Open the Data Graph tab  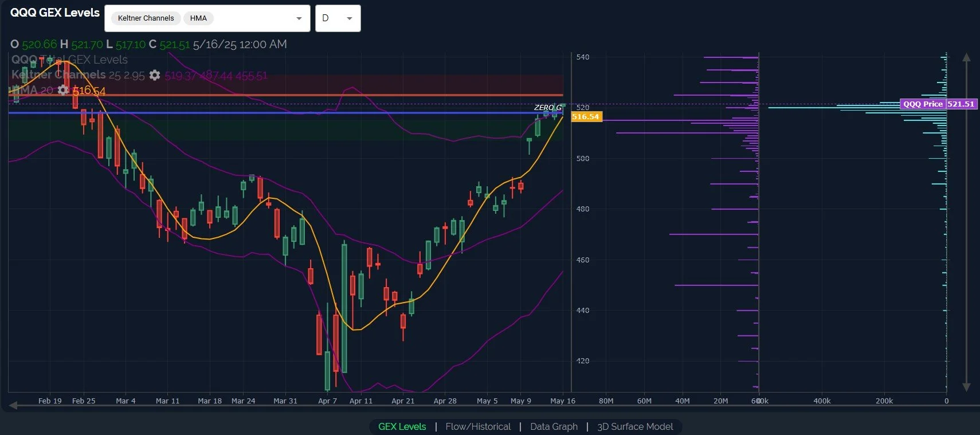click(x=554, y=426)
